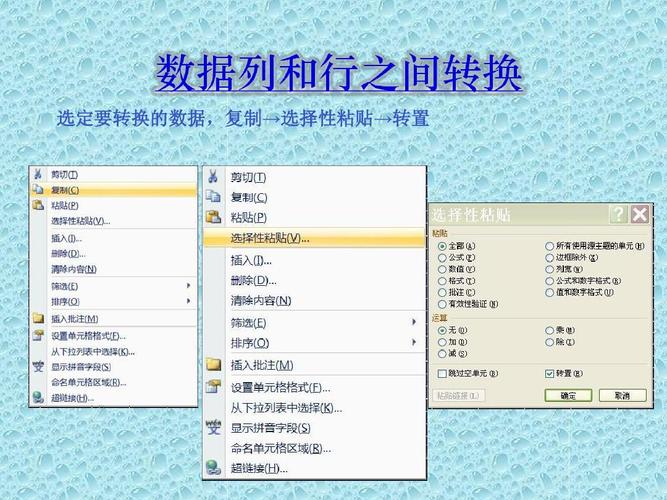Select the 除(I) operation radio button
Image resolution: width=667 pixels, height=500 pixels.
pos(549,342)
